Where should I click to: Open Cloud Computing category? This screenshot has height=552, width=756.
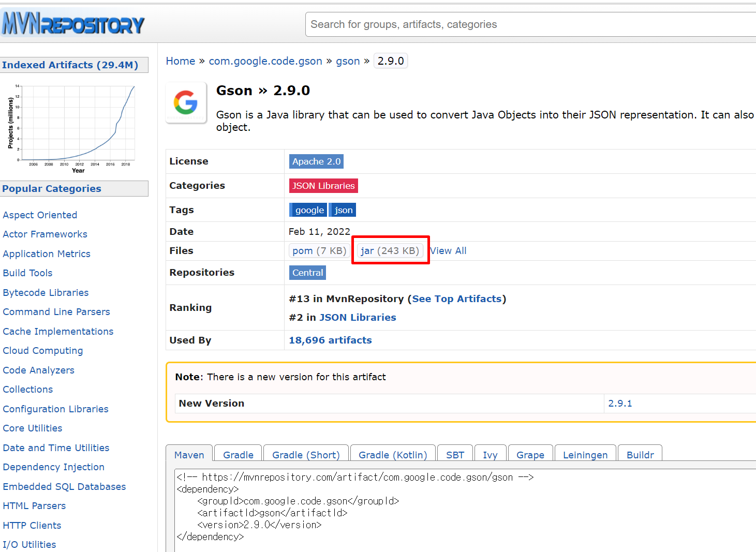tap(43, 351)
